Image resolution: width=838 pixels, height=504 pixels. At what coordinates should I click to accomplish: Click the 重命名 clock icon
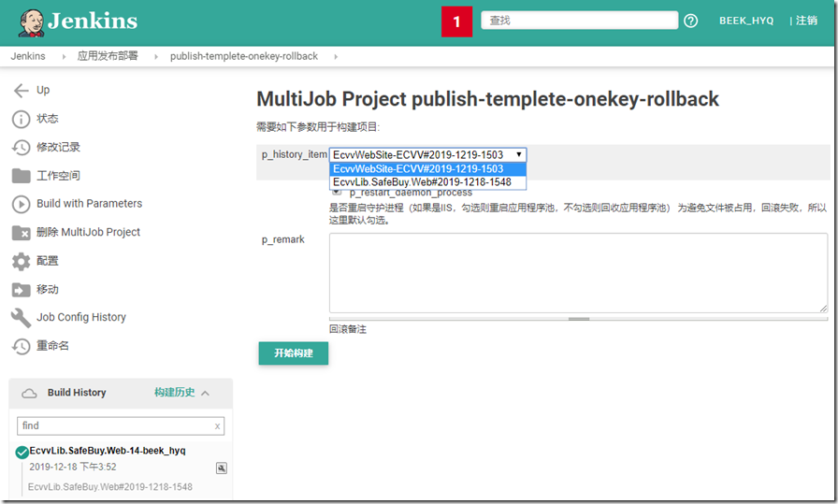[x=21, y=346]
